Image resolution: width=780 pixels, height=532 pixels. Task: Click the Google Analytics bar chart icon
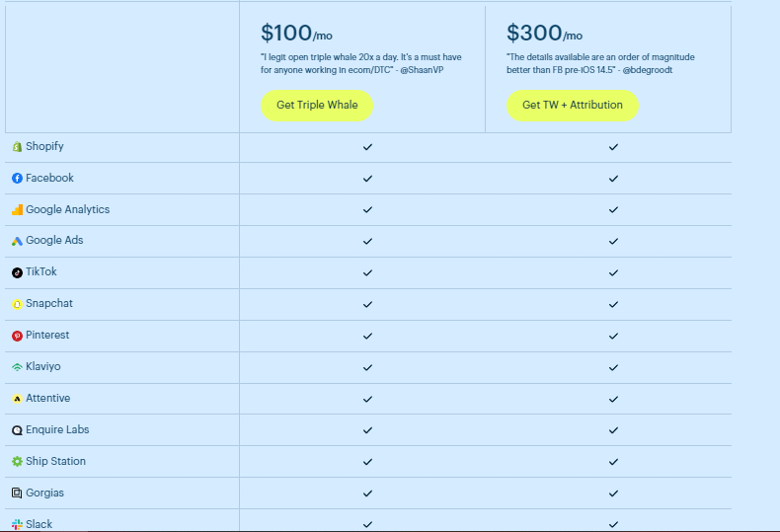click(17, 210)
